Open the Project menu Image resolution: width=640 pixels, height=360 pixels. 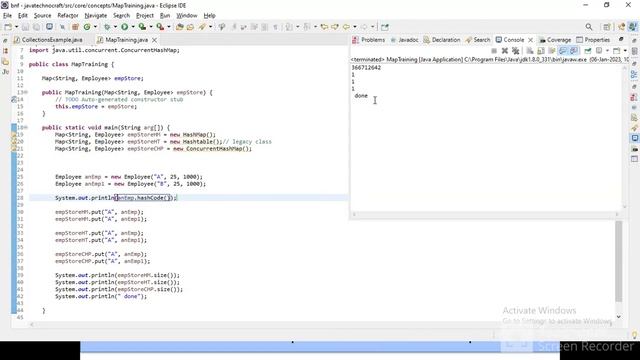click(144, 16)
